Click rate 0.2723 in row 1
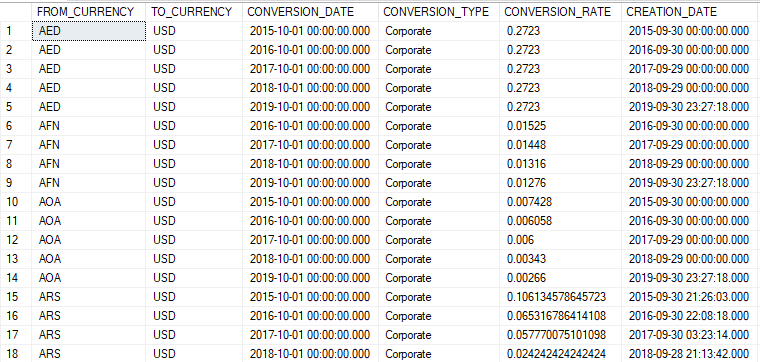Image resolution: width=760 pixels, height=362 pixels. [561, 31]
